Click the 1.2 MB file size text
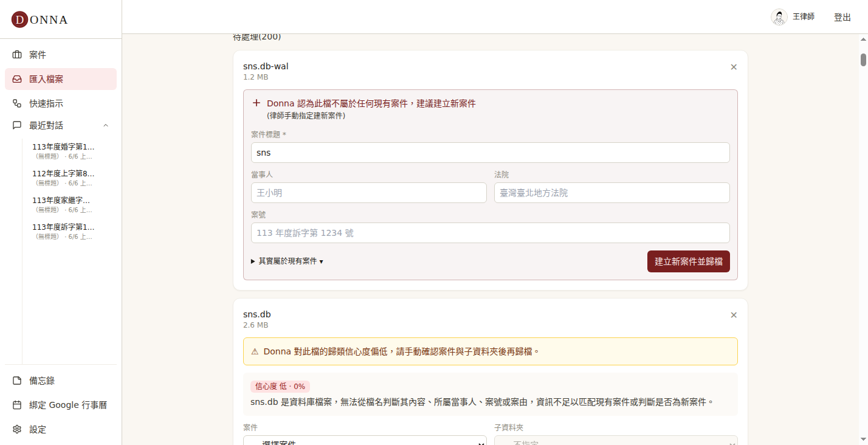Screen dimensions: 868x445 point(255,77)
